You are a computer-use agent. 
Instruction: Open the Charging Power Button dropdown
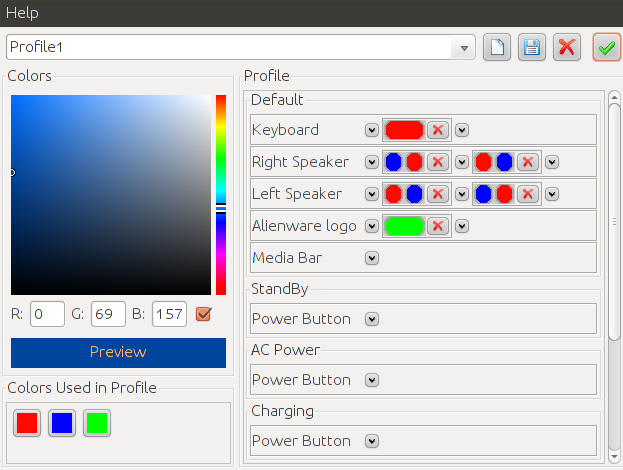coord(372,441)
